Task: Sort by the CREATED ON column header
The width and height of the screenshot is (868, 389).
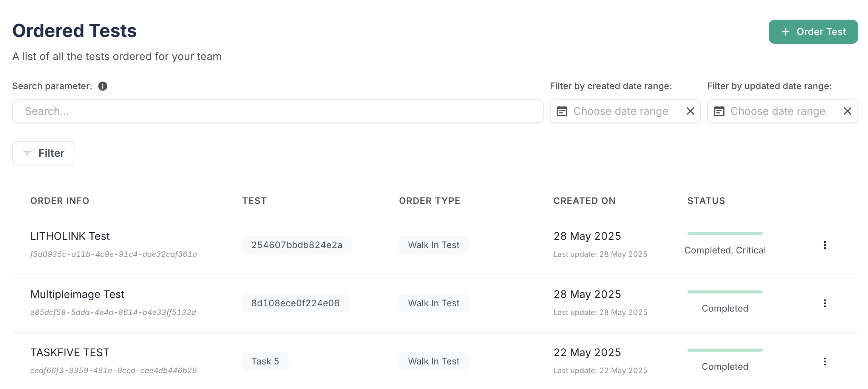Action: 584,201
